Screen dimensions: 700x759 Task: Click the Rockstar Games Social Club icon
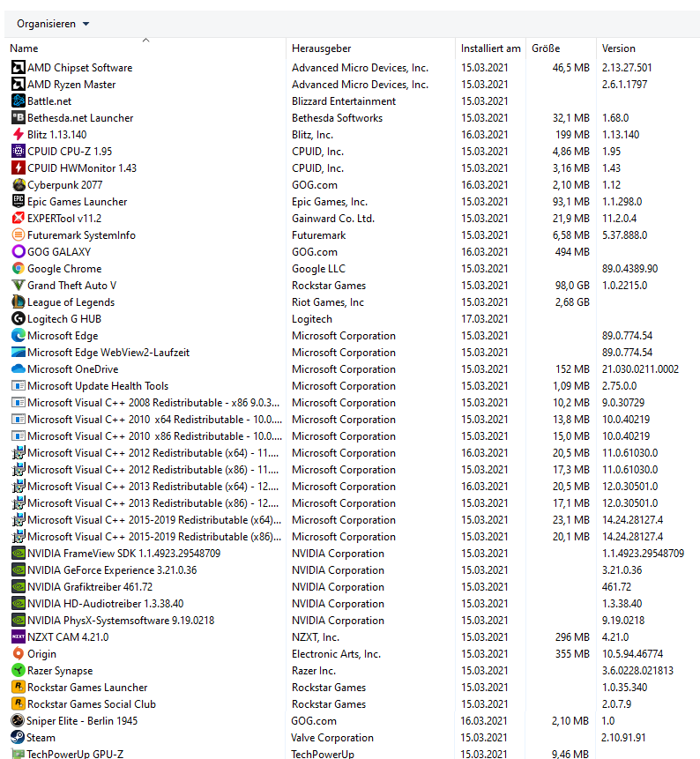pyautogui.click(x=19, y=703)
